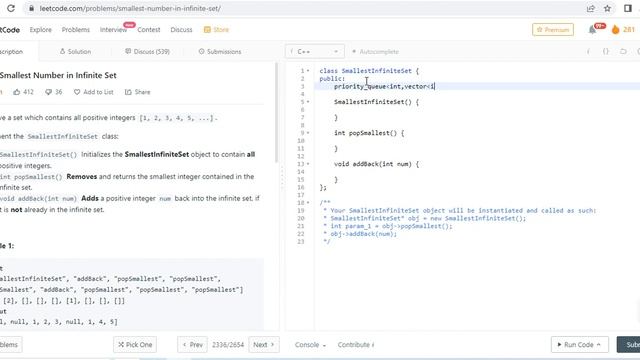Dislike the problem with thumbs down icon
This screenshot has height=360, width=640.
[x=49, y=92]
